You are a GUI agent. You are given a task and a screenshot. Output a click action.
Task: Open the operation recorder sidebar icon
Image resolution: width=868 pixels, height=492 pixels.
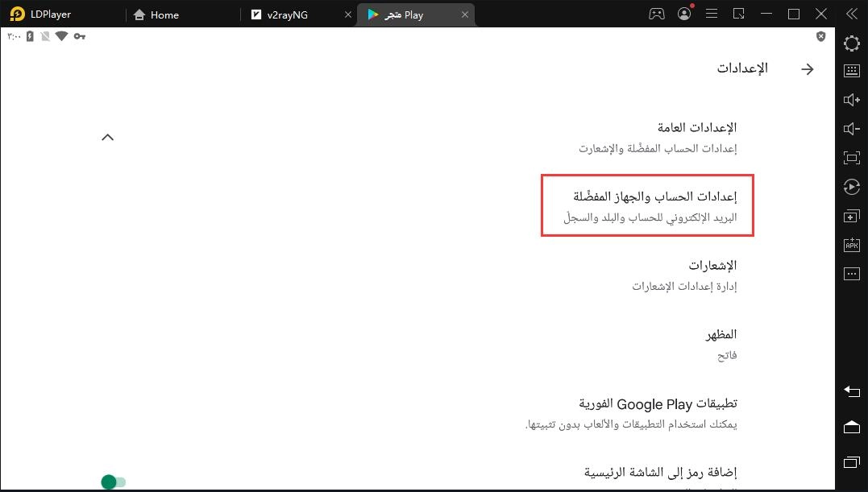point(851,187)
